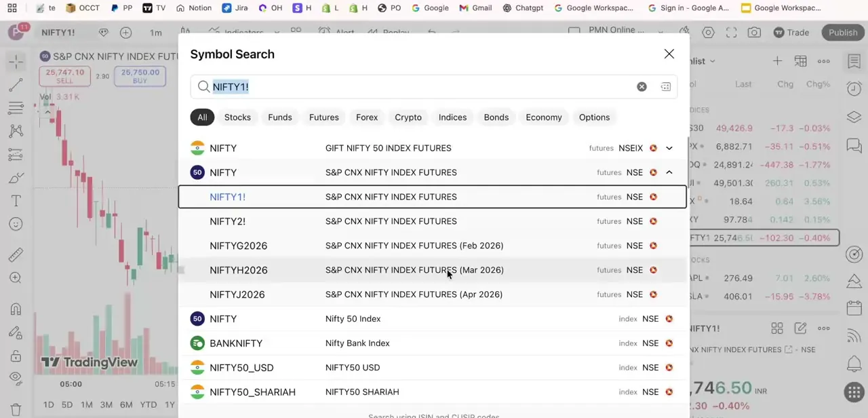Select the zoom in tool
The width and height of the screenshot is (868, 418).
[16, 278]
